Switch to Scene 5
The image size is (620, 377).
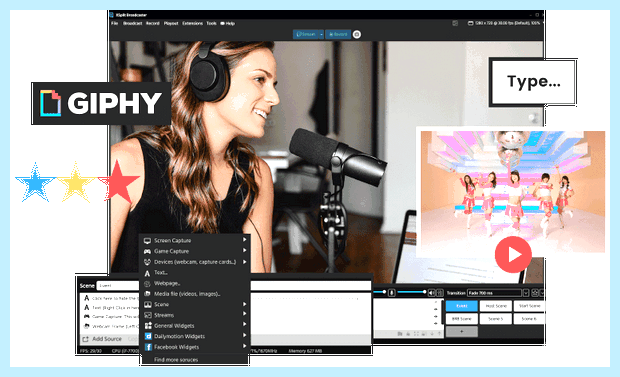click(x=495, y=318)
